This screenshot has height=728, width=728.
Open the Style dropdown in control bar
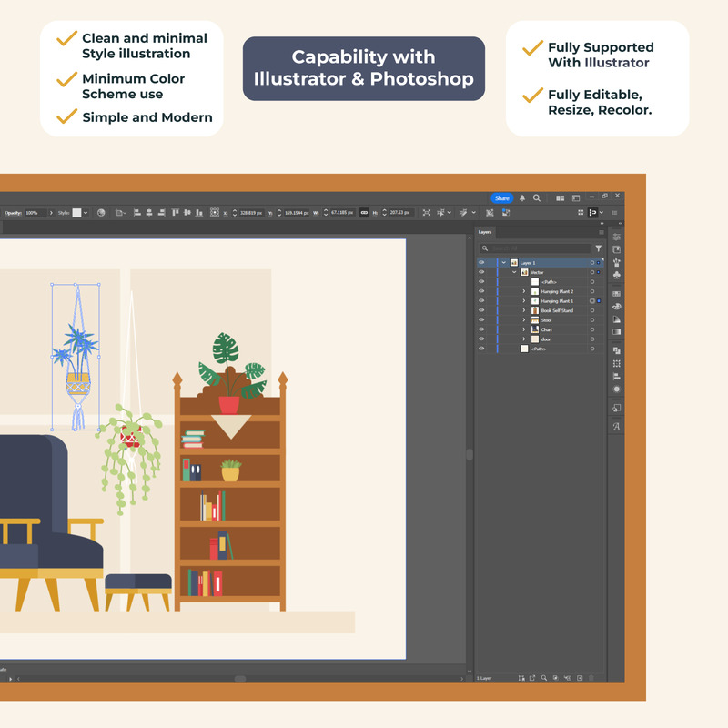[86, 213]
